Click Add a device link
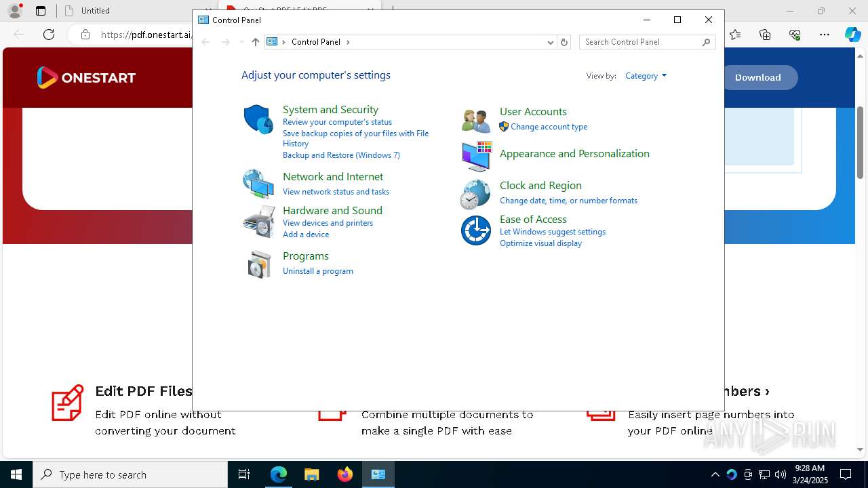Image resolution: width=868 pixels, height=488 pixels. click(306, 235)
